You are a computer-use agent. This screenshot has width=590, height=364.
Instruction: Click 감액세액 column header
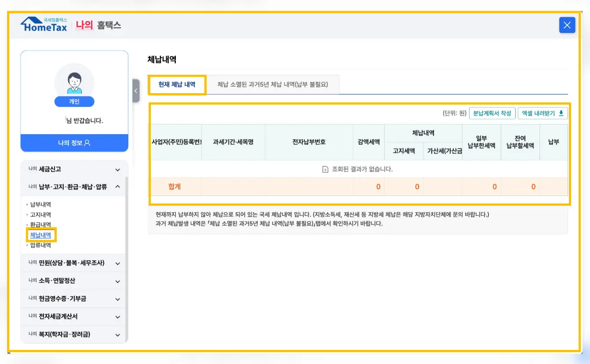click(x=369, y=142)
